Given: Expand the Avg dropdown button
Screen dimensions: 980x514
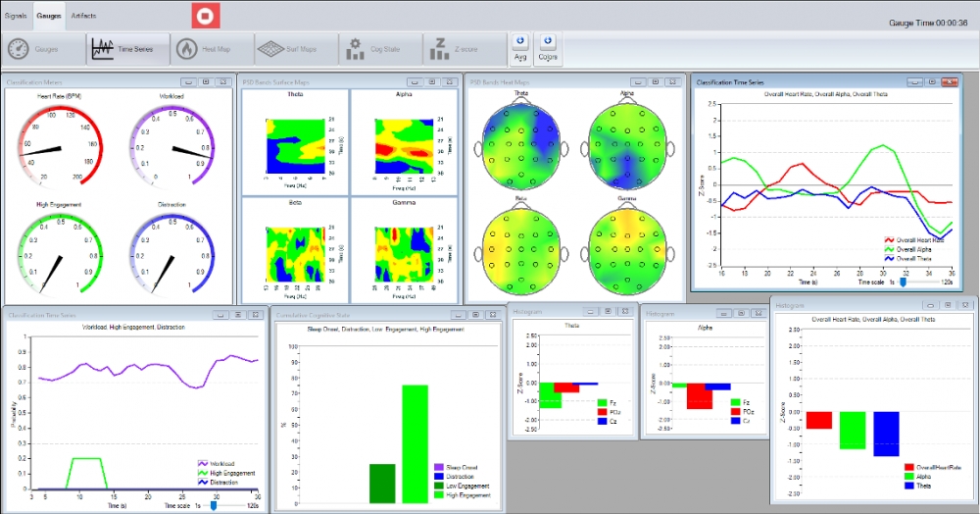Looking at the screenshot, I should click(520, 48).
